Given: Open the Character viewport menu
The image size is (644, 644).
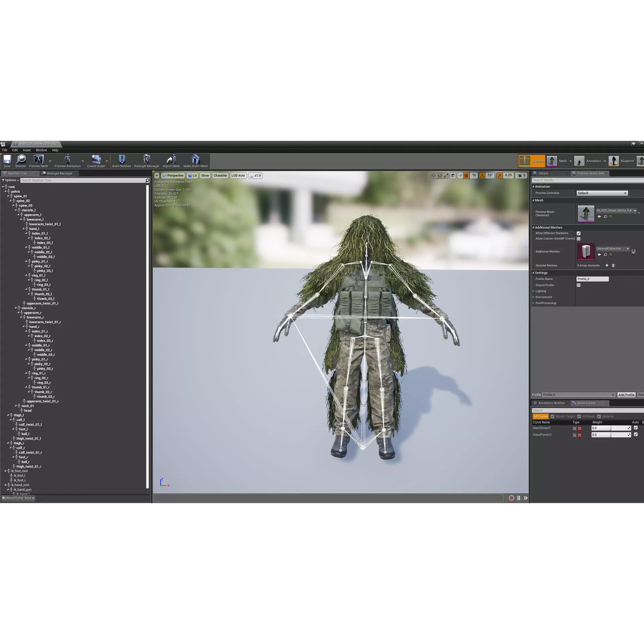Looking at the screenshot, I should [x=220, y=175].
